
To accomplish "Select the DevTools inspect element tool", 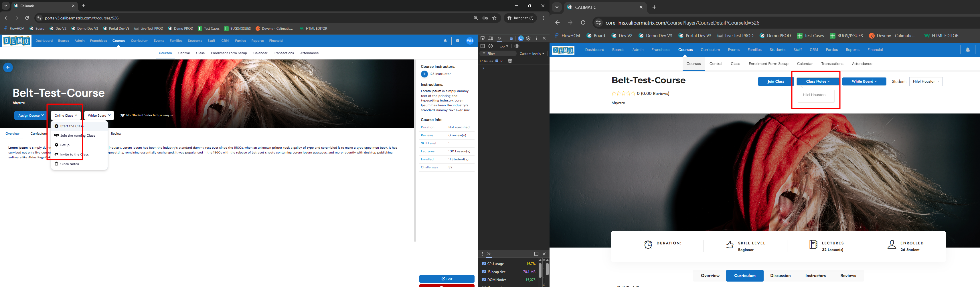I will coord(482,38).
